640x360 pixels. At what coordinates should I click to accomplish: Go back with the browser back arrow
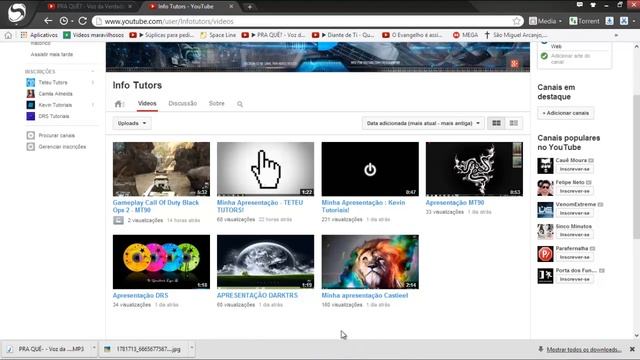point(48,21)
